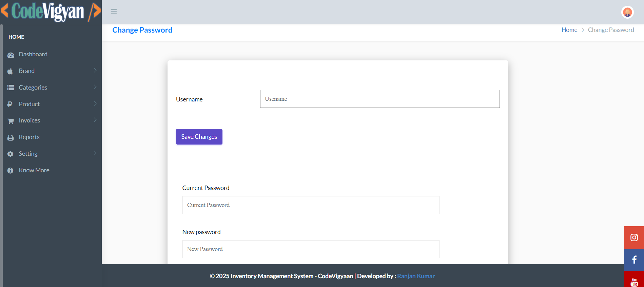Focus the Current Password input field

(x=311, y=205)
